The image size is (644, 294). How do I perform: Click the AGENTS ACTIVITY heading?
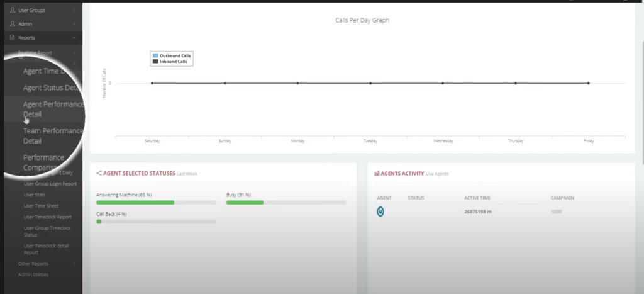click(x=402, y=174)
